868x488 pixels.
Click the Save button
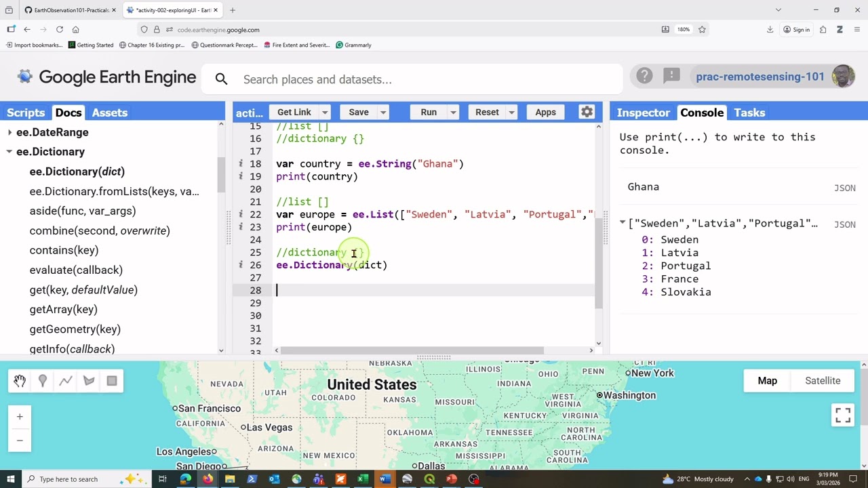[x=359, y=113]
